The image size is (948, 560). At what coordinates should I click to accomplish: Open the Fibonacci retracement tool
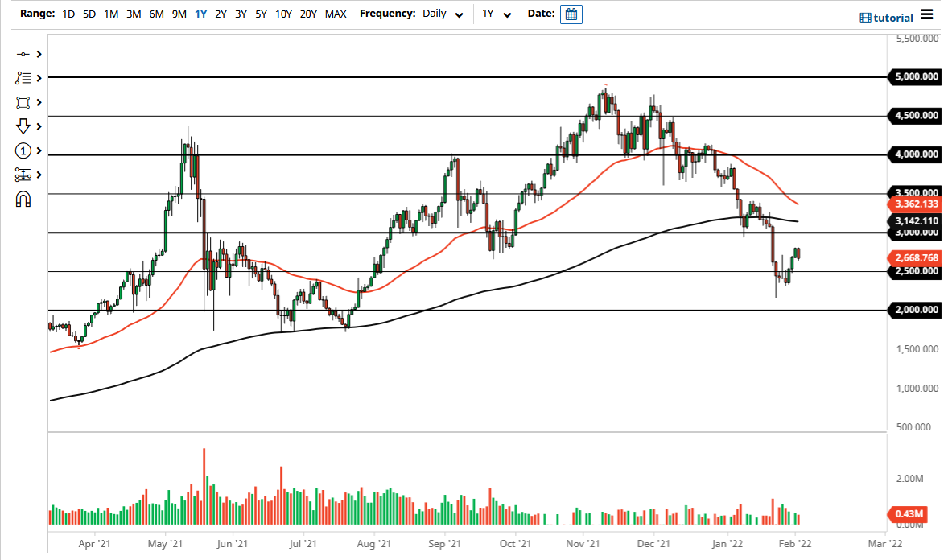pos(23,78)
